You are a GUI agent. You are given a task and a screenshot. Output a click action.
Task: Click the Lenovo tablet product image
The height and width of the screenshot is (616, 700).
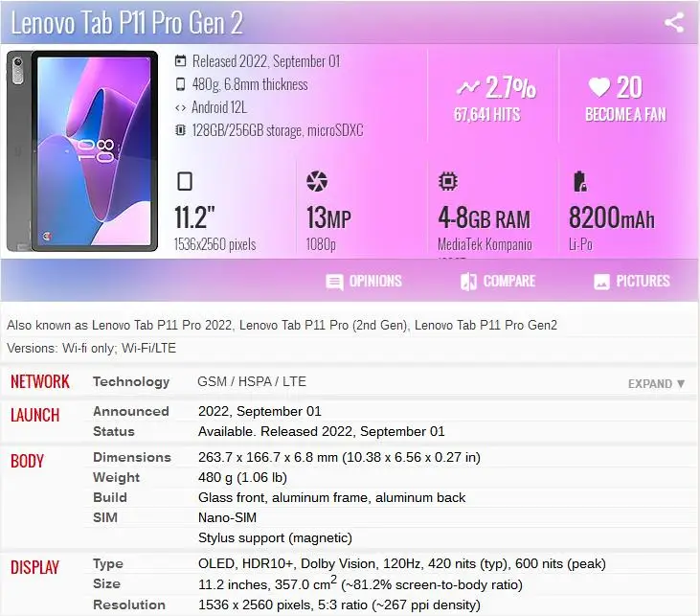[x=82, y=151]
